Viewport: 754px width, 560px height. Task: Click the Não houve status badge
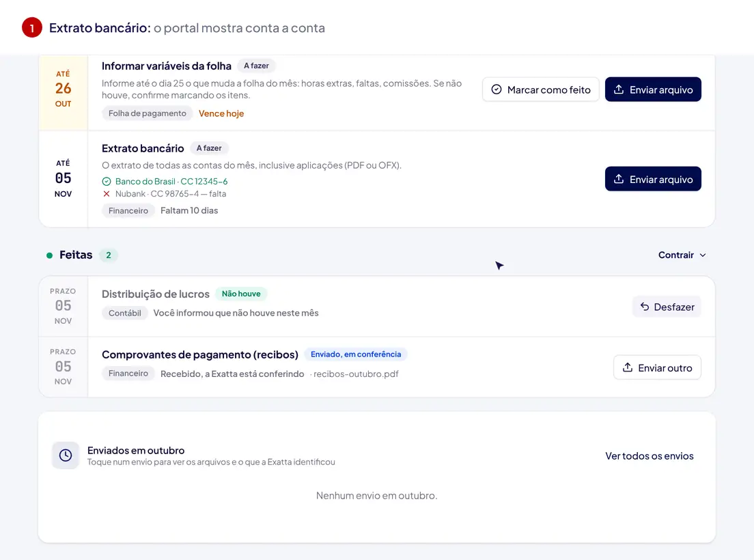tap(241, 294)
